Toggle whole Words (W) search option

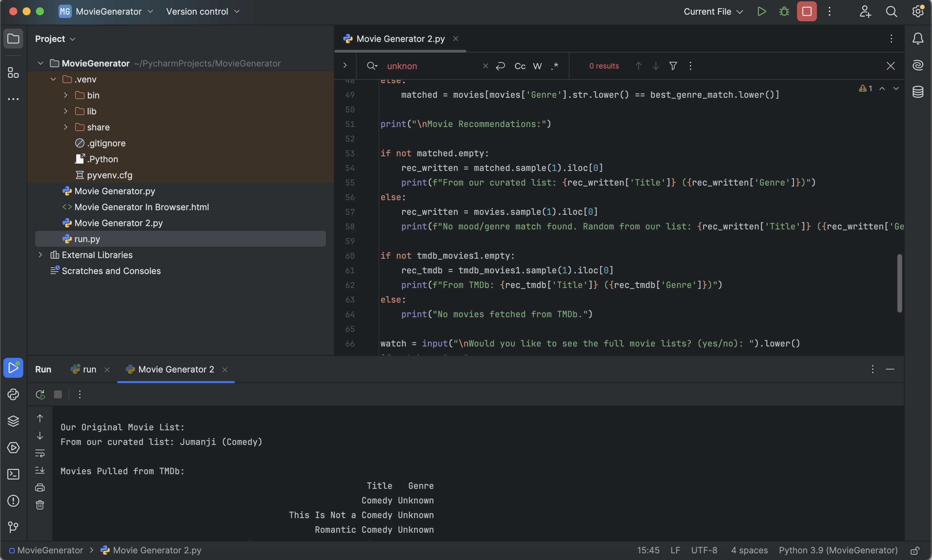coord(537,66)
